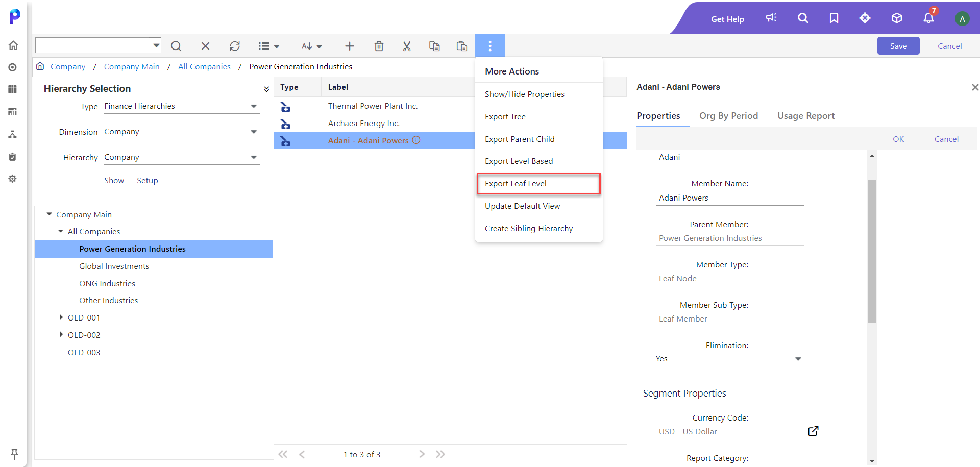This screenshot has width=980, height=467.
Task: Pin the sidebar with the pin icon
Action: [x=14, y=453]
